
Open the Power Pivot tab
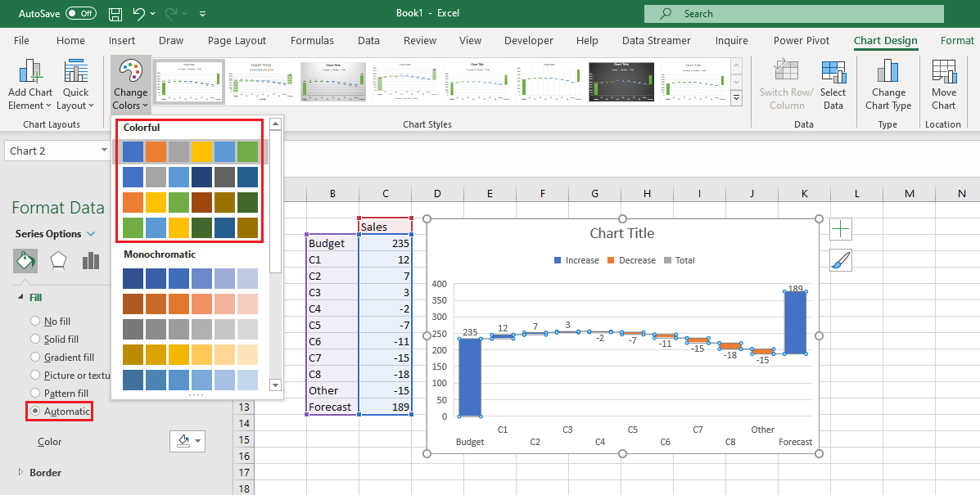tap(801, 39)
